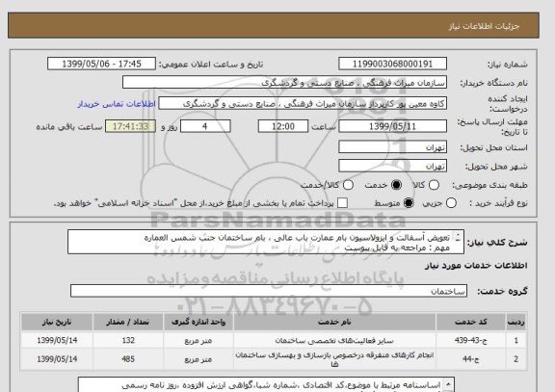Screen dimensions: 555x392
Task: Click the deadline time field 12:00
Action: pos(283,126)
